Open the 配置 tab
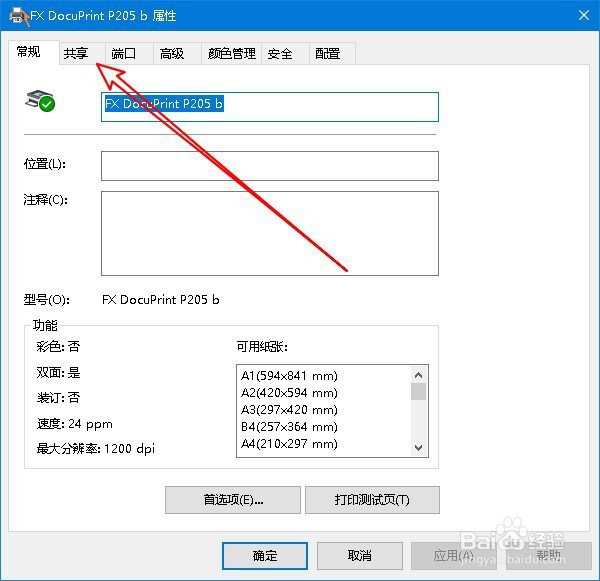 [x=332, y=54]
